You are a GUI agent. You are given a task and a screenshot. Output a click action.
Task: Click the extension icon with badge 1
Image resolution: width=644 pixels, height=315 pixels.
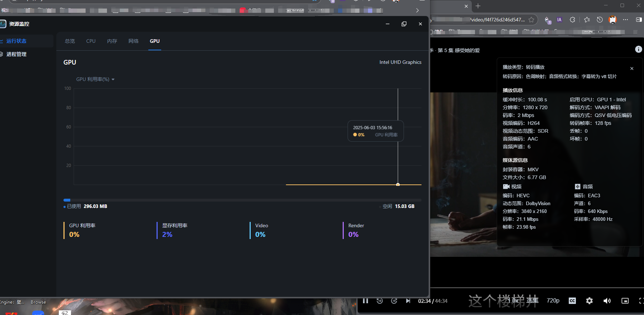click(547, 20)
